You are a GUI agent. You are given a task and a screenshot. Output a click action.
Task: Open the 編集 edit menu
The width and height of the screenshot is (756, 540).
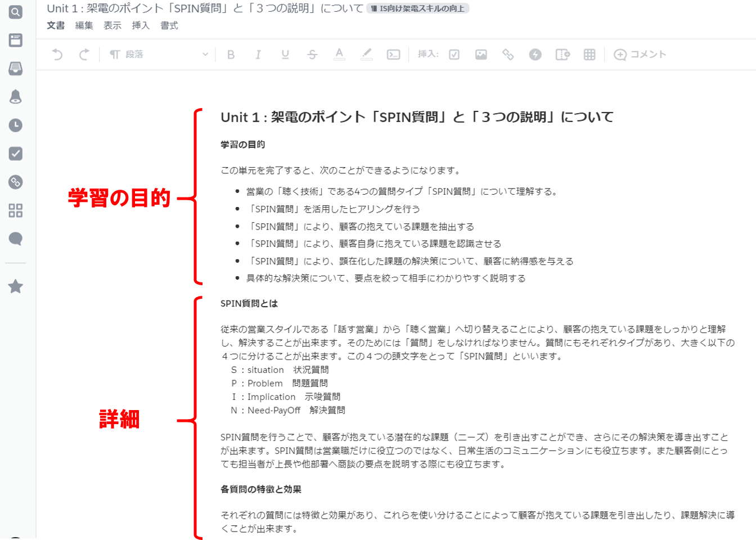coord(84,25)
